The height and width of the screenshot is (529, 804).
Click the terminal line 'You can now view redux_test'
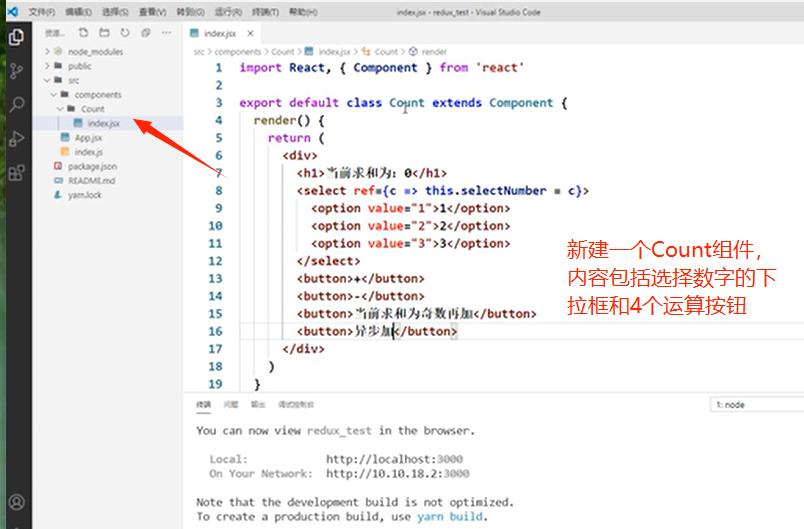(x=335, y=431)
